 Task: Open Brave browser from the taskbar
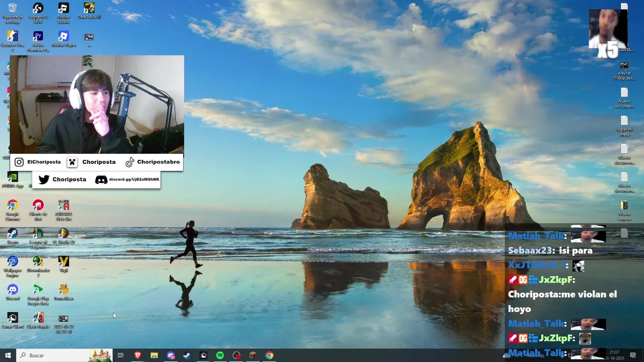click(138, 355)
